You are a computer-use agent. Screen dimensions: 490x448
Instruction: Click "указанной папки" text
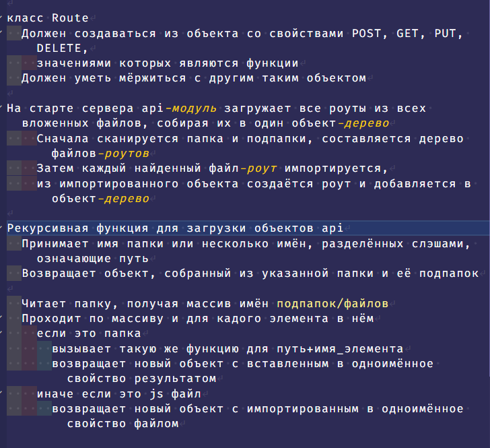click(318, 274)
